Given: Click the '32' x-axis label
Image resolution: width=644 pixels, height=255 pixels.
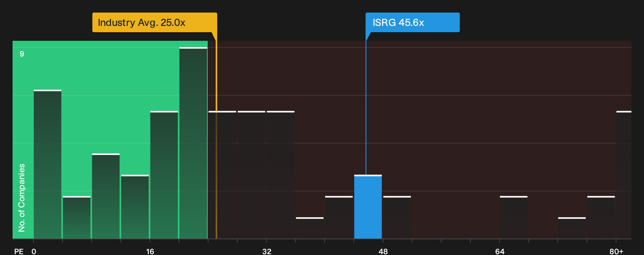Looking at the screenshot, I should 267,251.
